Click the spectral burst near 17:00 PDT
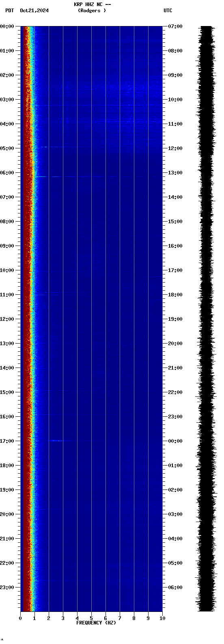This screenshot has width=224, height=644. tap(57, 441)
